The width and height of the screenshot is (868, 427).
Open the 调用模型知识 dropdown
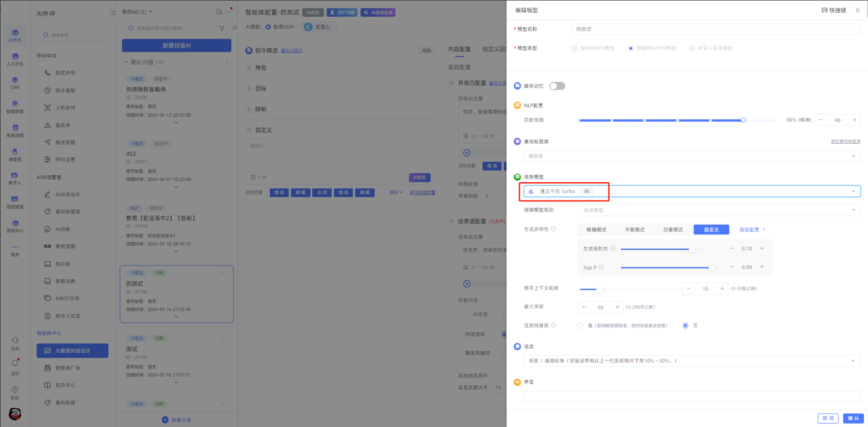(x=719, y=210)
